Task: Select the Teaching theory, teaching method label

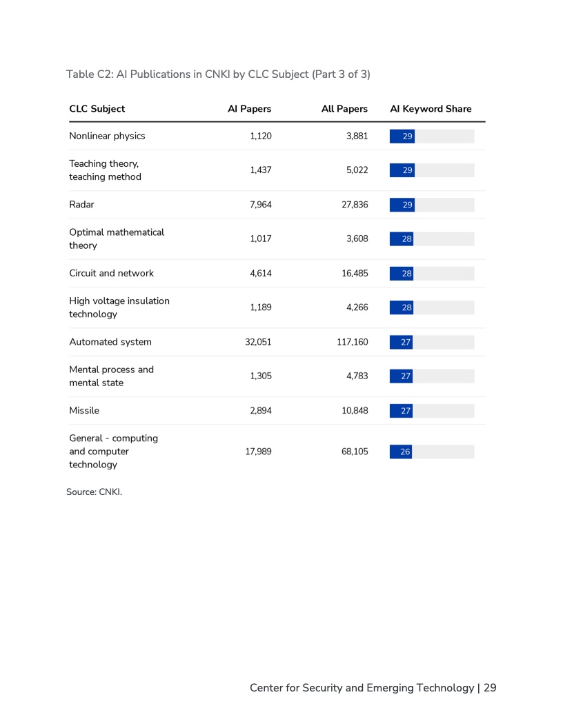Action: (106, 170)
